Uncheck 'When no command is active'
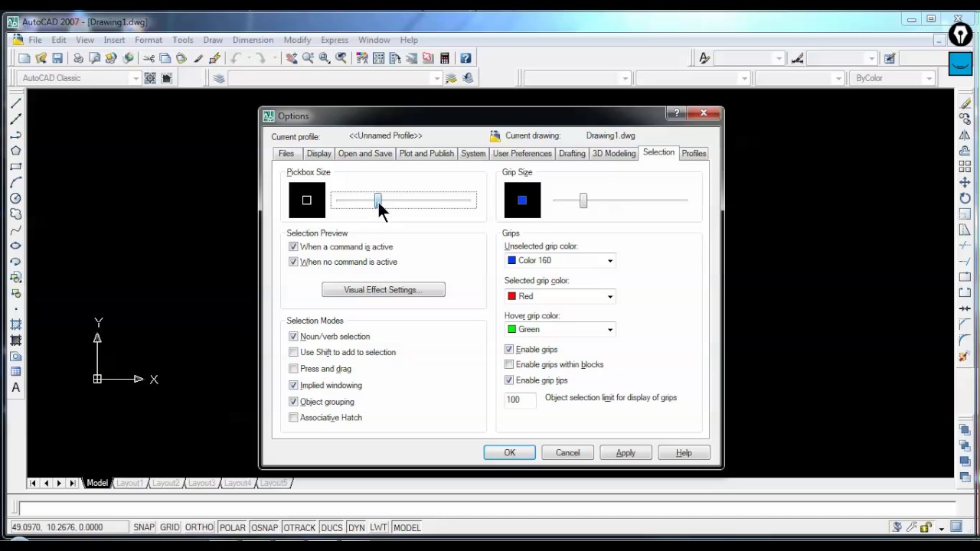Screen dimensions: 980x551 click(293, 262)
